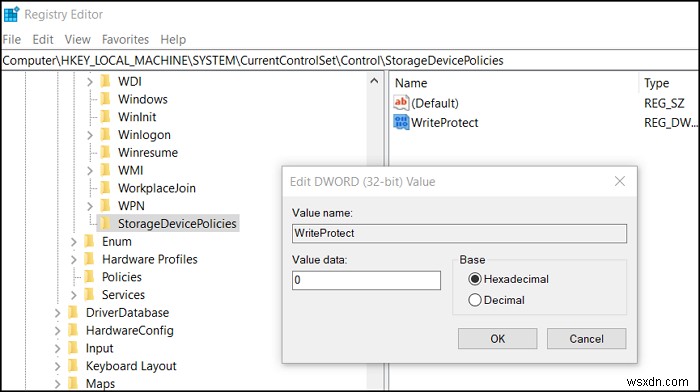Cancel the Edit DWORD dialog
700x392 pixels.
[587, 339]
